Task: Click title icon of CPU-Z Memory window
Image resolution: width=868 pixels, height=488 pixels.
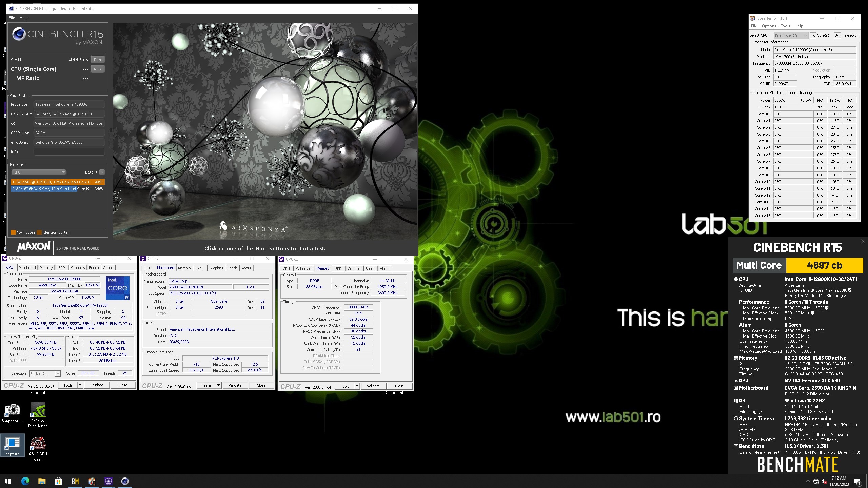Action: coord(281,259)
